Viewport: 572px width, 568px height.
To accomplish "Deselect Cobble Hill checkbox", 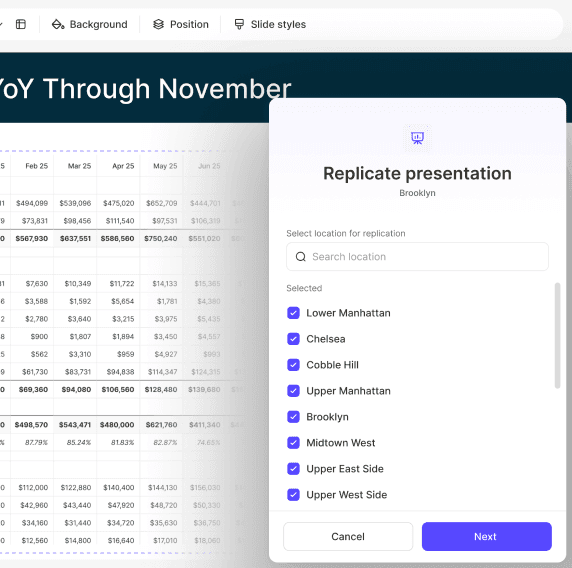I will click(x=293, y=365).
